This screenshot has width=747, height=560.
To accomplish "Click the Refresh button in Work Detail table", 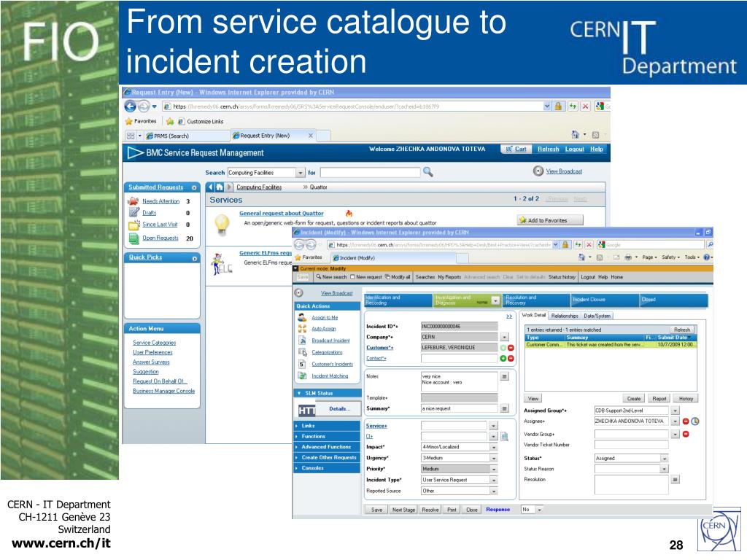I will (682, 330).
